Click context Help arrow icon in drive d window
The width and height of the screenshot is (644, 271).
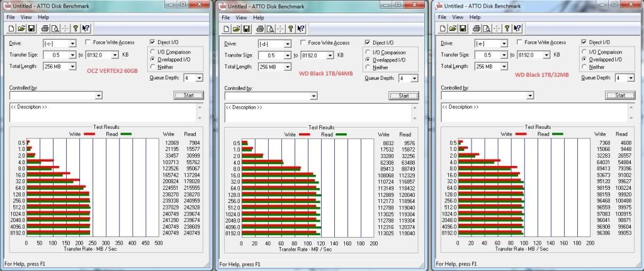point(302,28)
